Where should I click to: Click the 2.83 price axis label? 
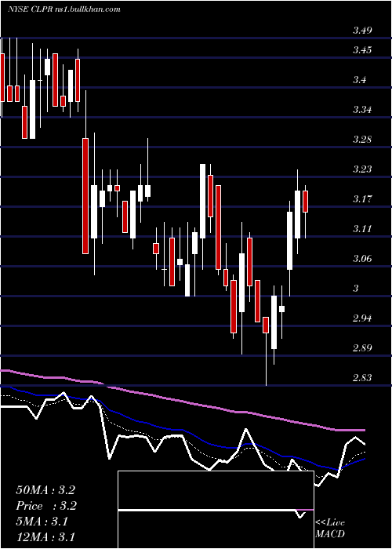coord(362,378)
